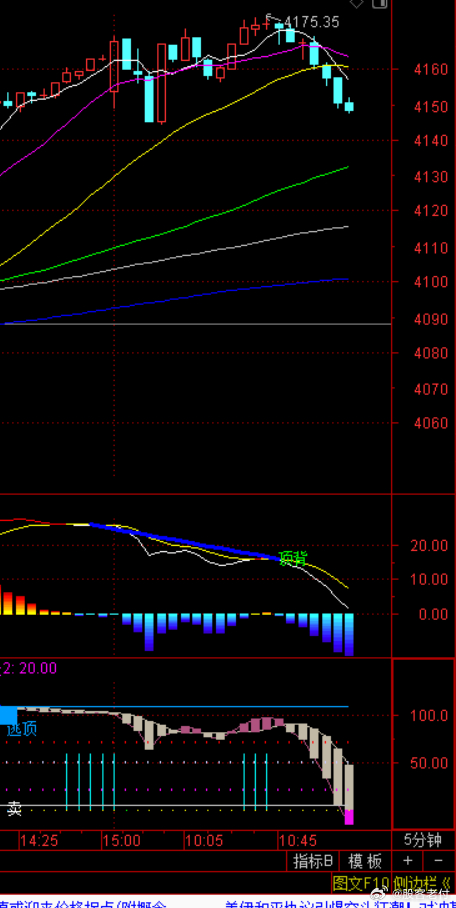
Task: Click the 0.00 MACD scale value
Action: point(433,614)
